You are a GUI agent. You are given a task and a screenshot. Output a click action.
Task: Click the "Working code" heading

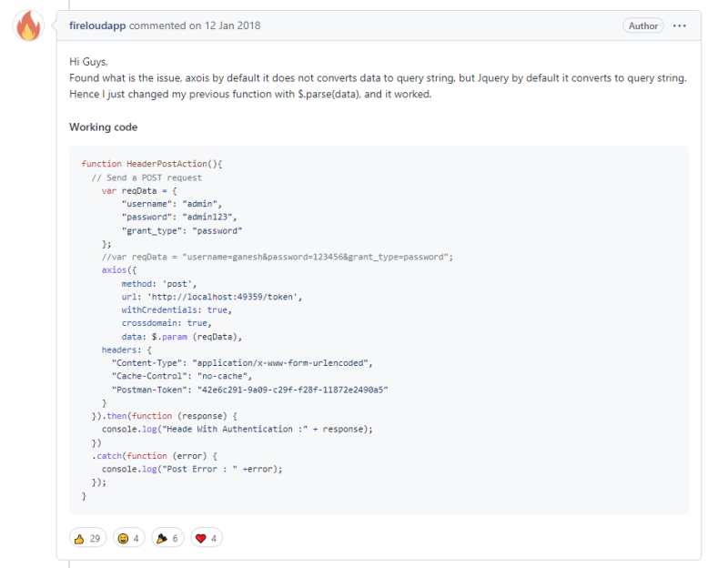click(x=104, y=127)
